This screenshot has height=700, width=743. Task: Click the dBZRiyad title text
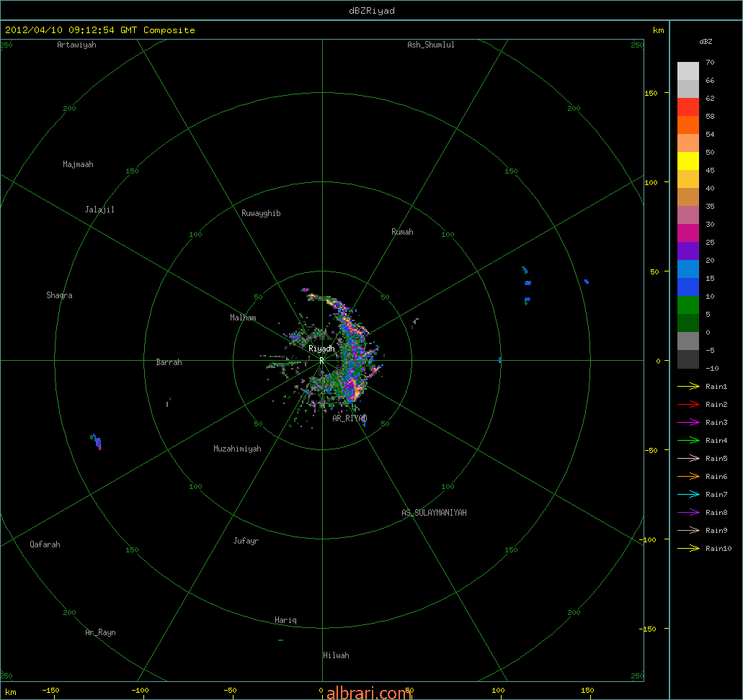coord(372,11)
